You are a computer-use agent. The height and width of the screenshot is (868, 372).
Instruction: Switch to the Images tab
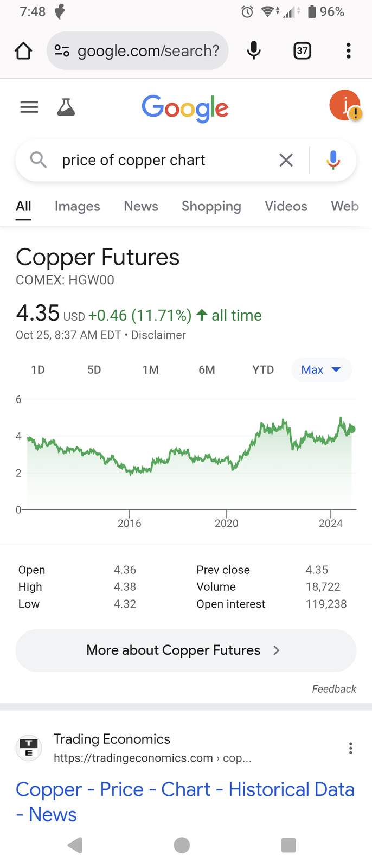(x=78, y=206)
